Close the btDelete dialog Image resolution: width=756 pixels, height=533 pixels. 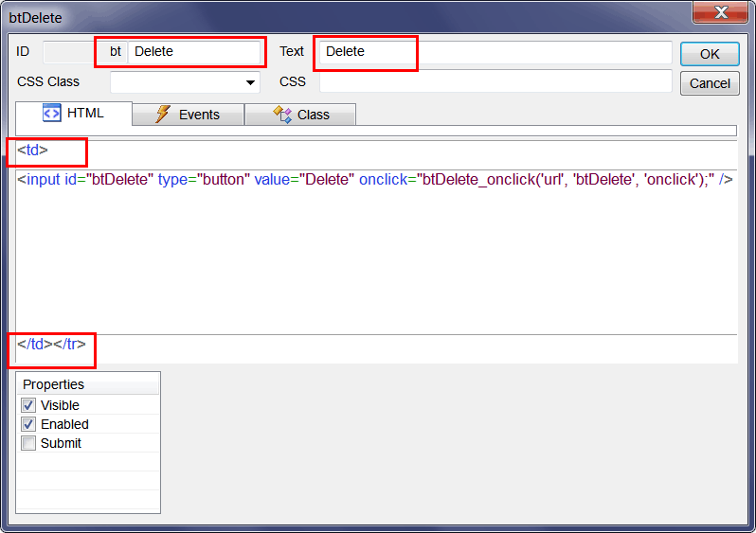(720, 12)
